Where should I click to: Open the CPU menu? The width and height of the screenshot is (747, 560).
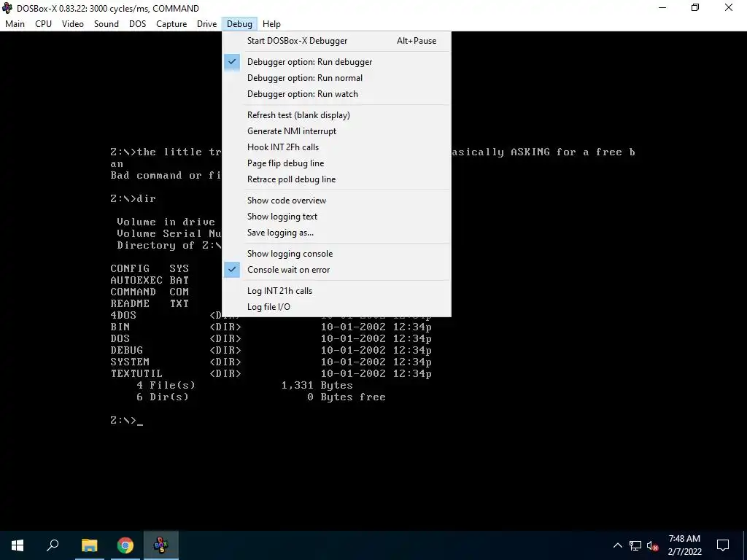43,24
